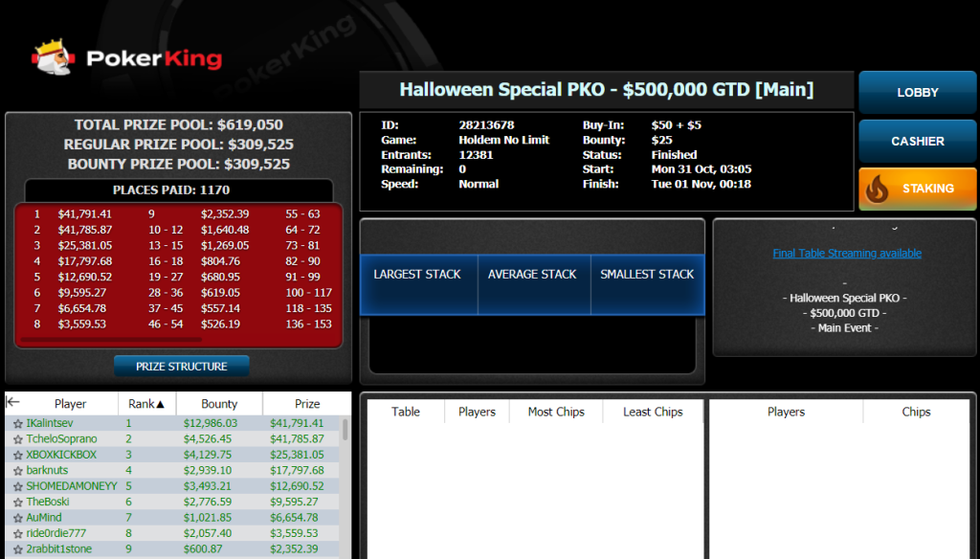The height and width of the screenshot is (559, 980).
Task: Click the Halloween Special PKO tournament title
Action: [606, 89]
